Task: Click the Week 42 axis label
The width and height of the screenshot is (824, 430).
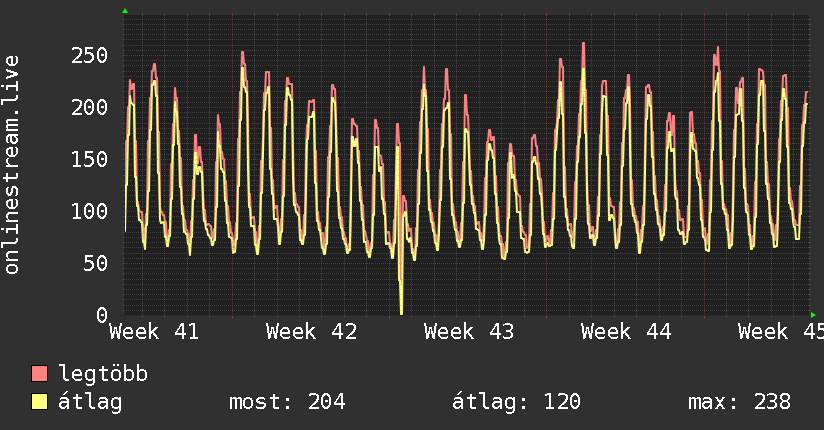Action: 312,332
